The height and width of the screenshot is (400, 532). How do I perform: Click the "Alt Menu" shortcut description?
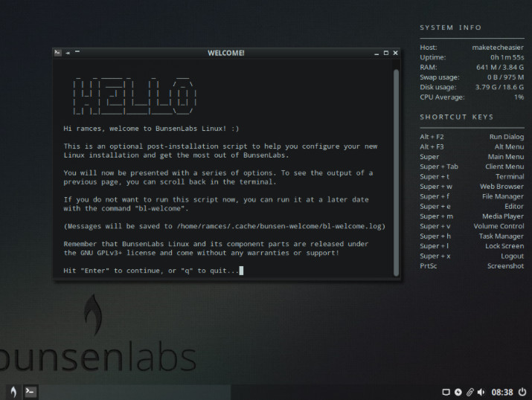point(509,146)
